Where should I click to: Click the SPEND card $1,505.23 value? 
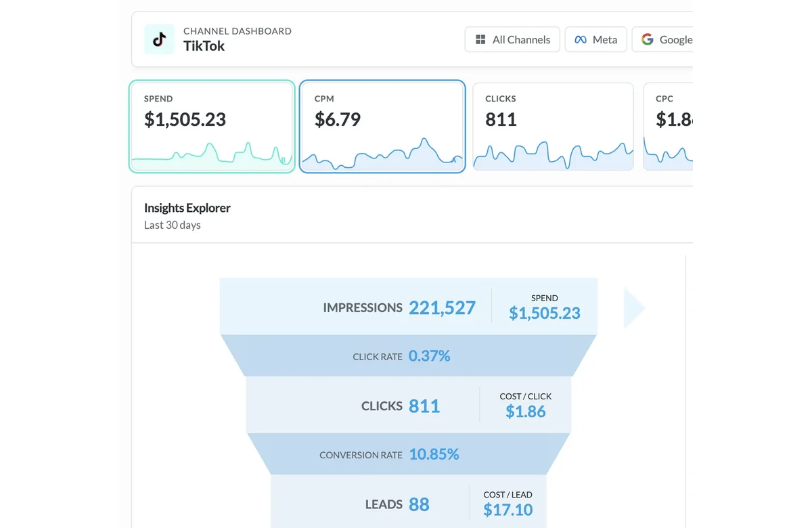pyautogui.click(x=185, y=120)
